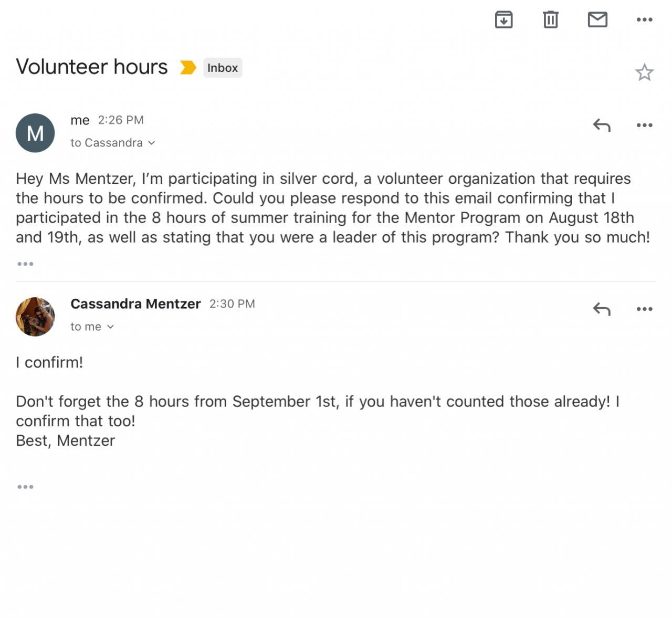
Task: Reply to Cassandra Mentzer's message
Action: 602,309
